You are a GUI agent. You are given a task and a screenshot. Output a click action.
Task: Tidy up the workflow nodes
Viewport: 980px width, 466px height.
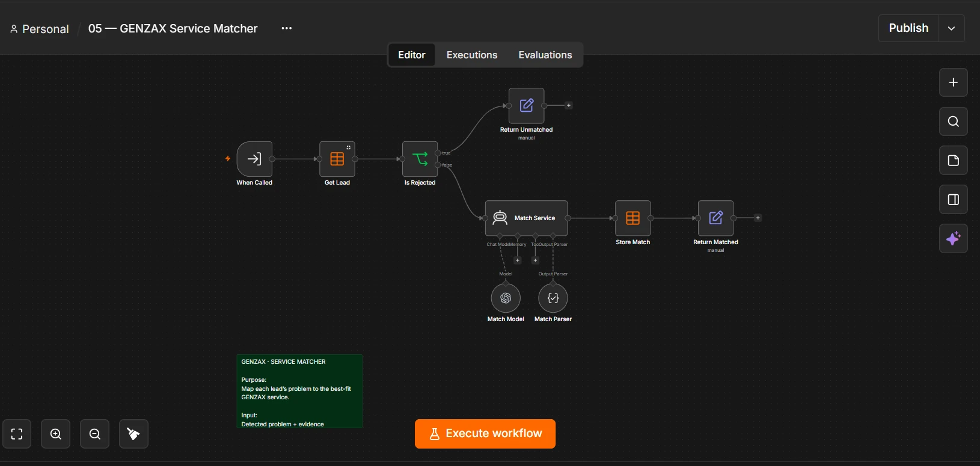pyautogui.click(x=133, y=434)
